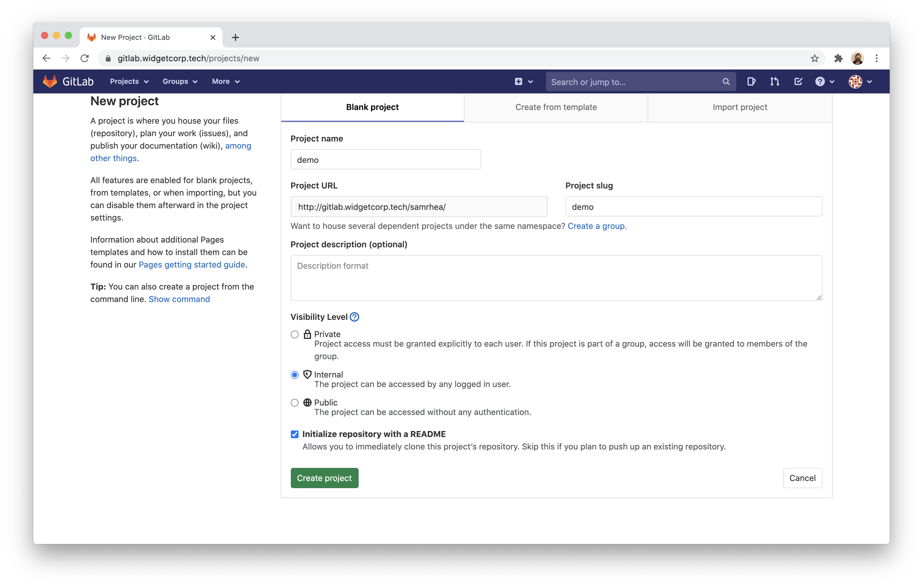Screen dimensions: 923x588
Task: Select the Private visibility radio button
Action: pyautogui.click(x=294, y=334)
